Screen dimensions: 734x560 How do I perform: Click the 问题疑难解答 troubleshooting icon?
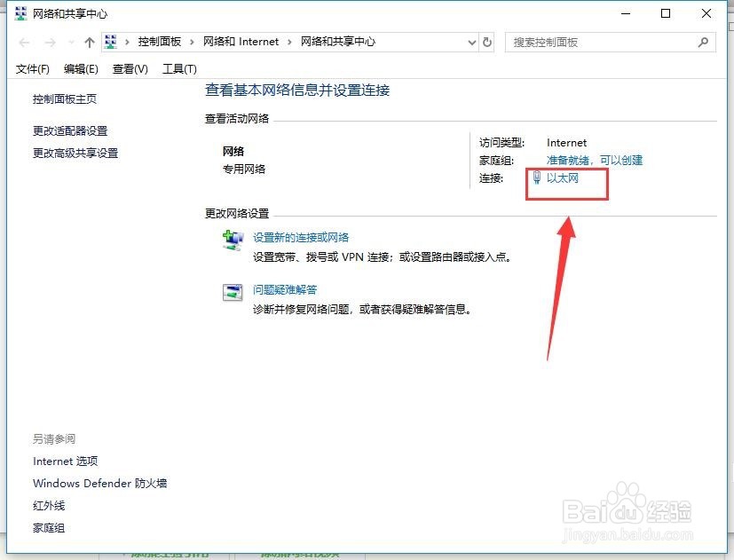point(233,292)
